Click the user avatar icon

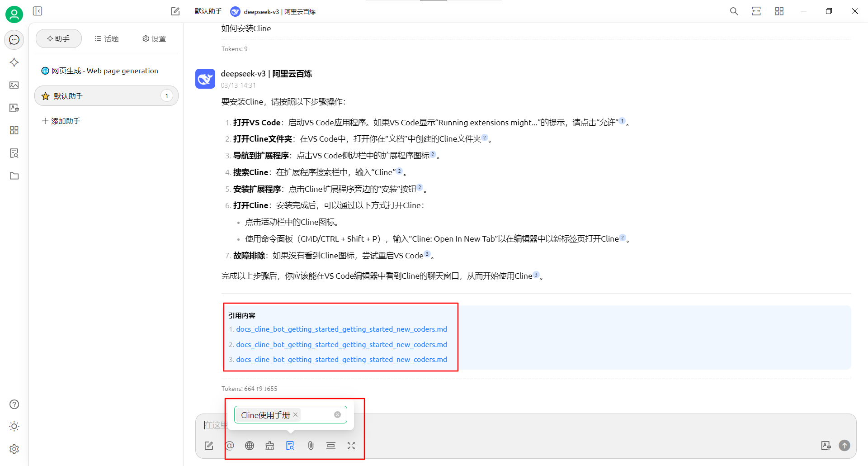[x=14, y=14]
